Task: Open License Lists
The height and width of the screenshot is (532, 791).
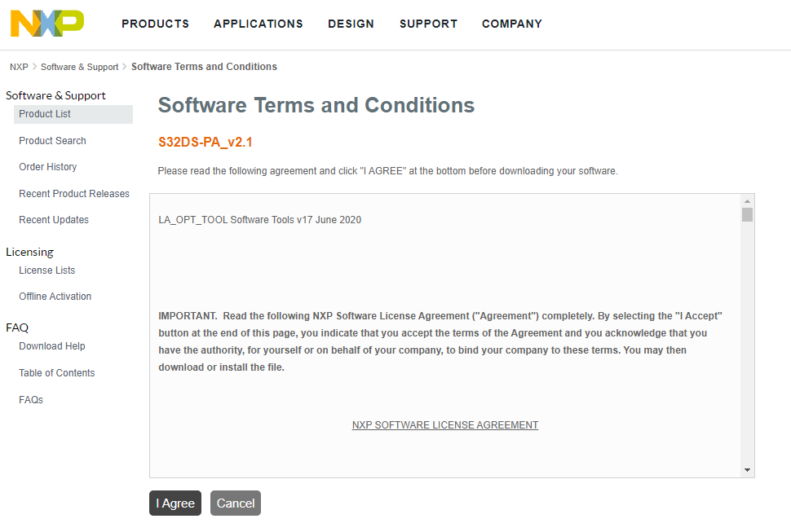Action: 46,270
